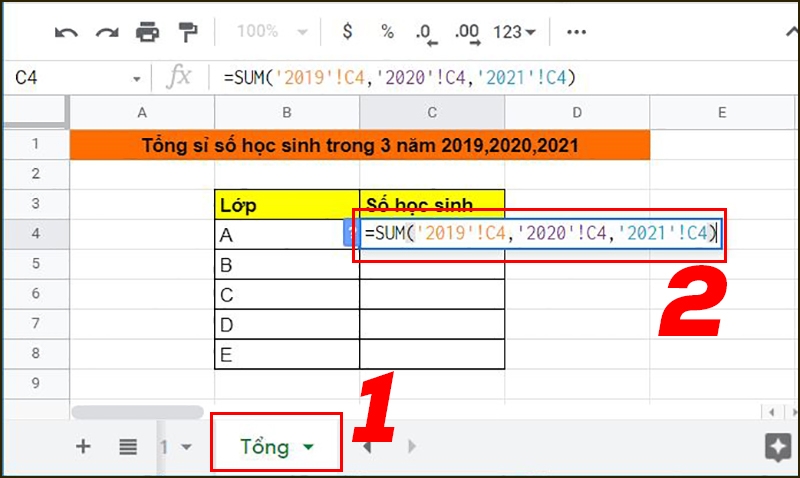Open the Tổng sheet tab menu arrow
The height and width of the screenshot is (478, 800).
coord(308,447)
